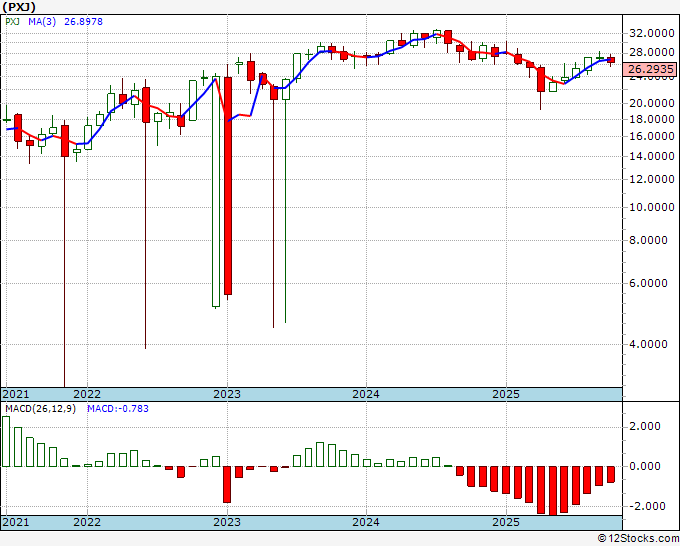Click the 0.000 MACD axis label

(x=646, y=466)
